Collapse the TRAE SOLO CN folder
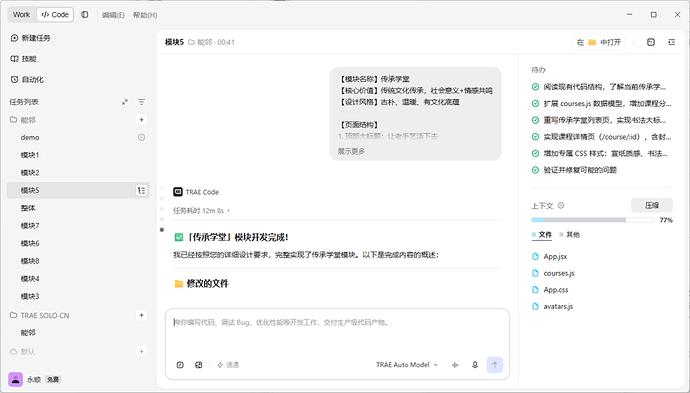The height and width of the screenshot is (393, 690). pyautogui.click(x=40, y=315)
